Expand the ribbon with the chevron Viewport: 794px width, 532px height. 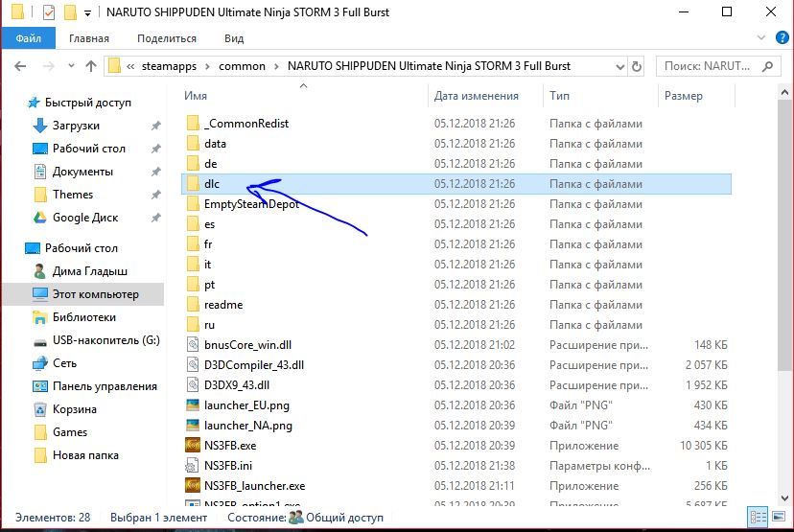[x=761, y=37]
